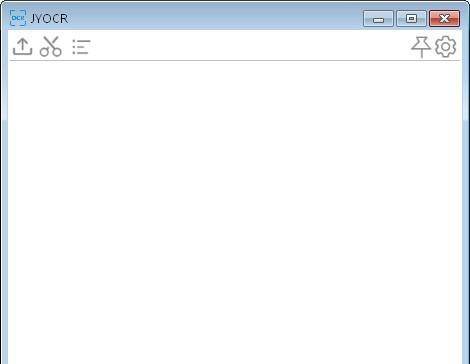This screenshot has width=470, height=364.
Task: Open settings via the gear icon
Action: click(x=446, y=47)
